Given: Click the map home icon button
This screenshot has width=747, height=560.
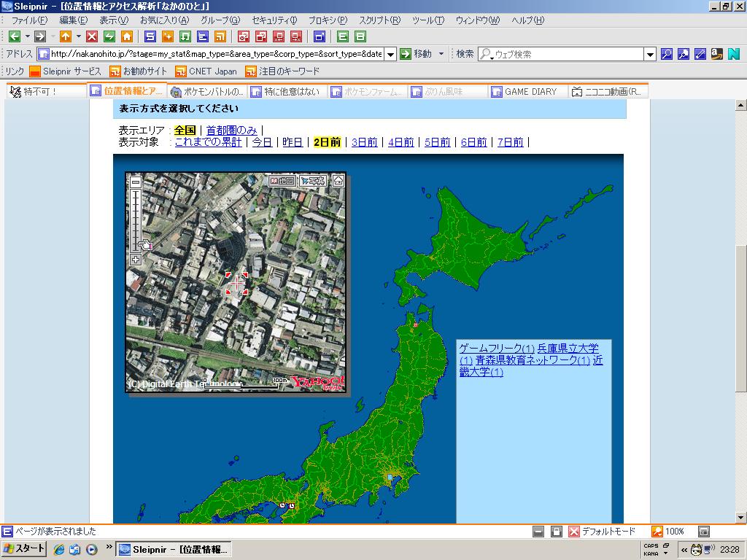Looking at the screenshot, I should coord(338,181).
